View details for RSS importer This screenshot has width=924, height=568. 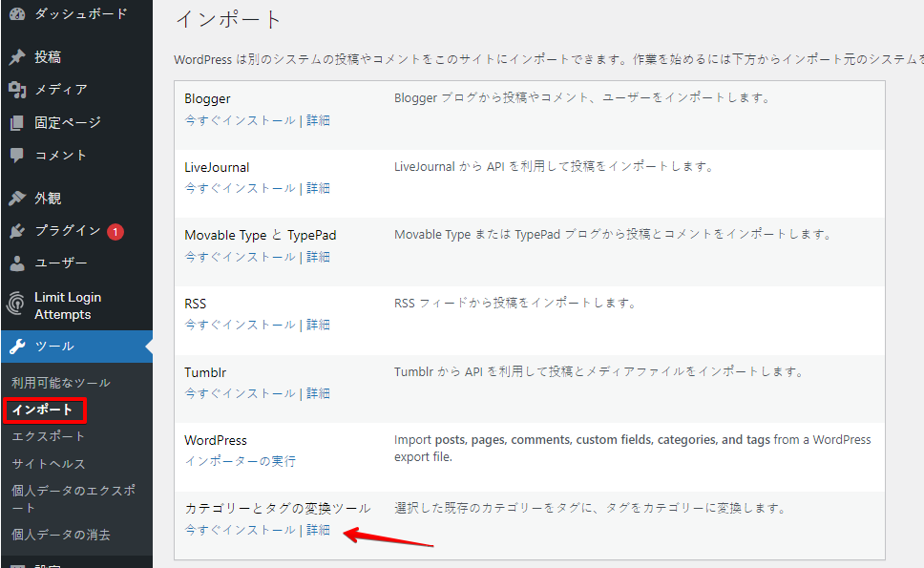coord(318,325)
